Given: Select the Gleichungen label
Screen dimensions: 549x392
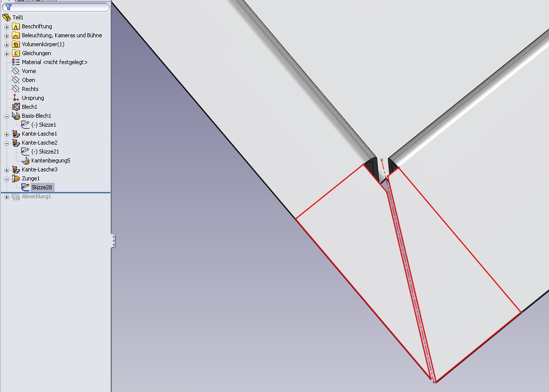Looking at the screenshot, I should coord(36,53).
